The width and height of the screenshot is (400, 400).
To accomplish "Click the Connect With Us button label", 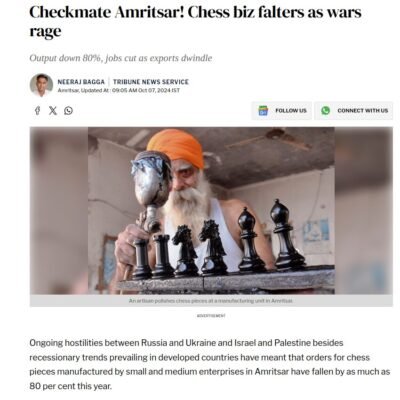I will pos(363,111).
